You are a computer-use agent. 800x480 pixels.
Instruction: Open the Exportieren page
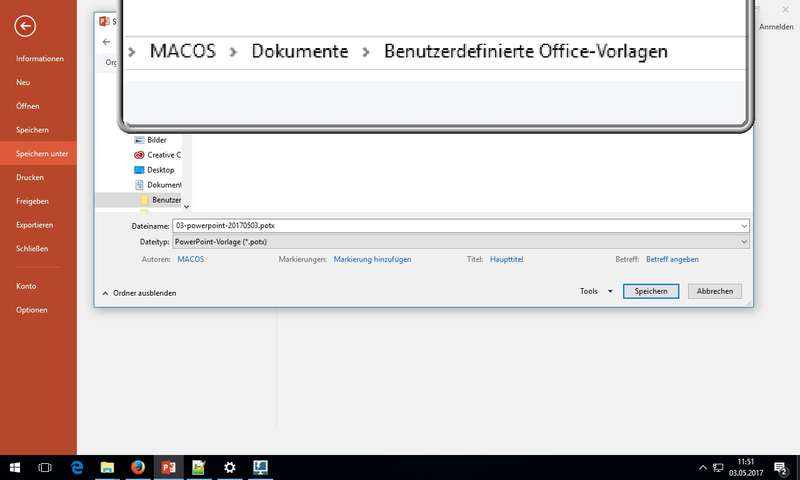click(x=34, y=225)
